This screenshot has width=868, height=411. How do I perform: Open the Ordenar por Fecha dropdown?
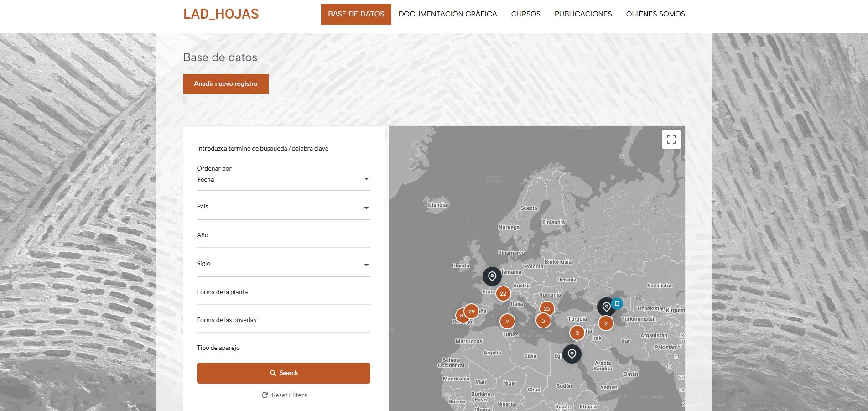coord(283,179)
